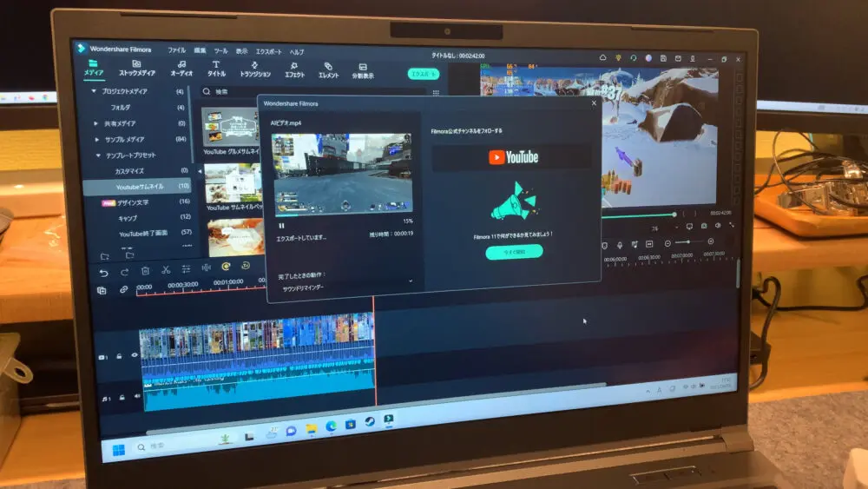Screen dimensions: 868x489
Task: Switch to the Audio (オーディオ) tab
Action: (181, 69)
